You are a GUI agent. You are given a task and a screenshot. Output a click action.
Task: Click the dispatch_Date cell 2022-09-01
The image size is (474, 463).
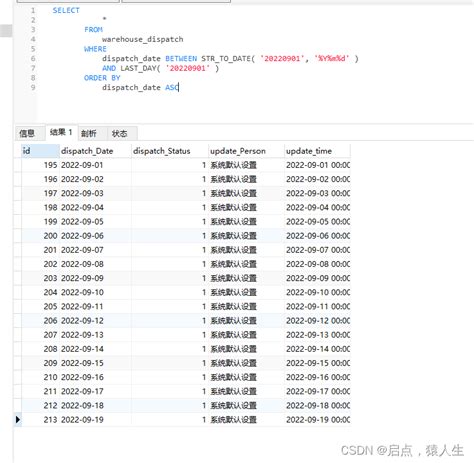(x=95, y=165)
